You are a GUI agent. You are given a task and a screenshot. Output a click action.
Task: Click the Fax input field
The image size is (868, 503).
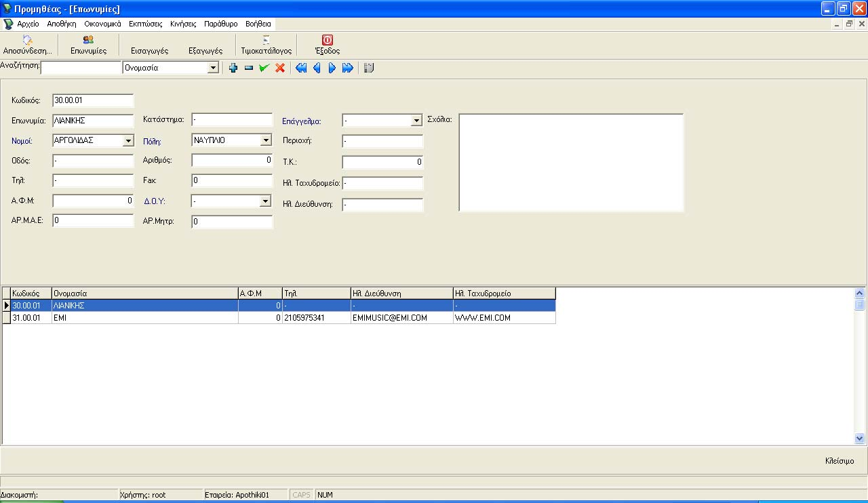232,181
